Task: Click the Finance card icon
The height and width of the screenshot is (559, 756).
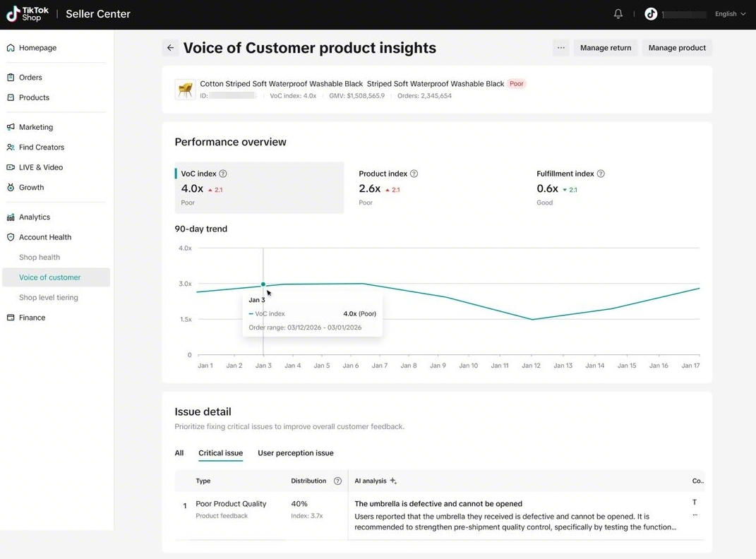Action: (11, 318)
